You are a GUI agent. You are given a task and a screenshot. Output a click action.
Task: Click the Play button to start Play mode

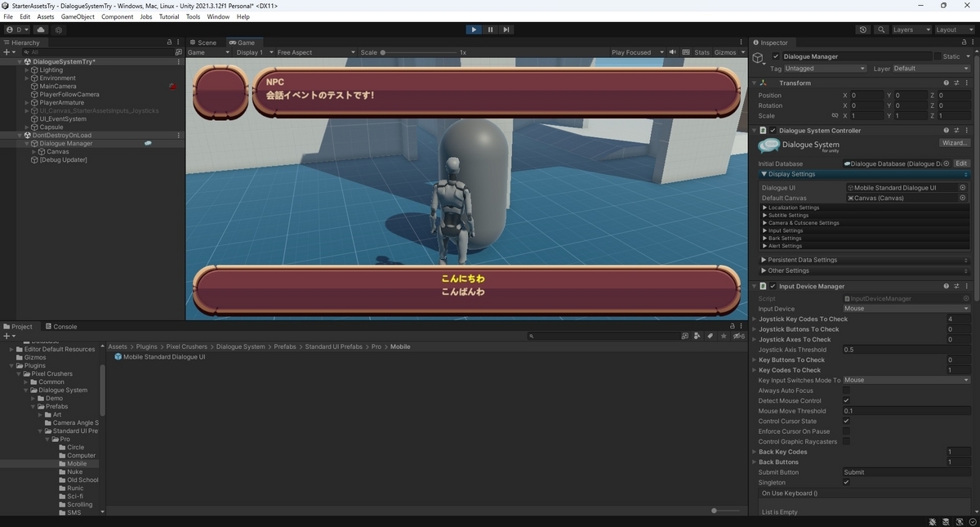pyautogui.click(x=474, y=29)
